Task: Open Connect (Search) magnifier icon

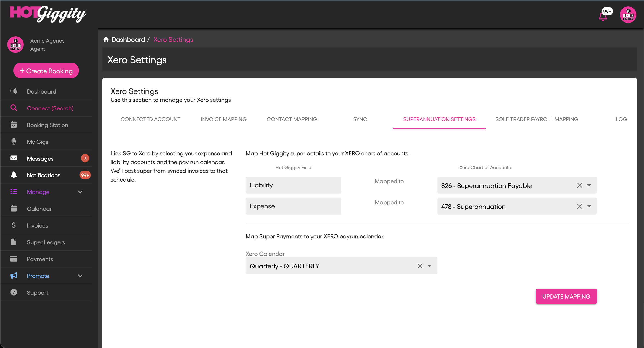Action: 14,108
